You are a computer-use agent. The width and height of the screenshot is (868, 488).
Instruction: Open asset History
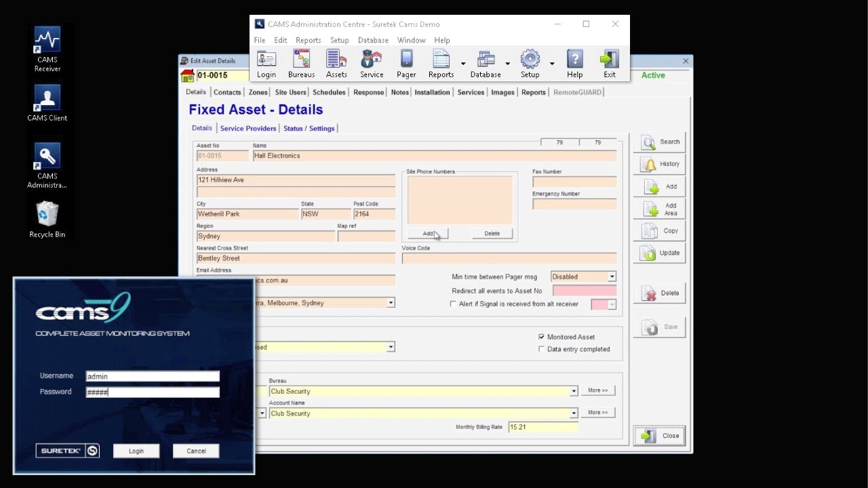(660, 164)
